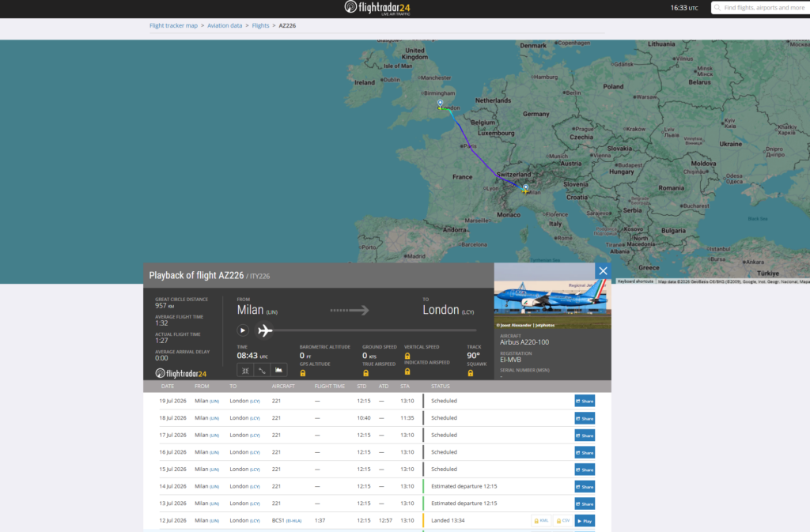This screenshot has width=810, height=532.
Task: Click the STD column header
Action: (361, 386)
